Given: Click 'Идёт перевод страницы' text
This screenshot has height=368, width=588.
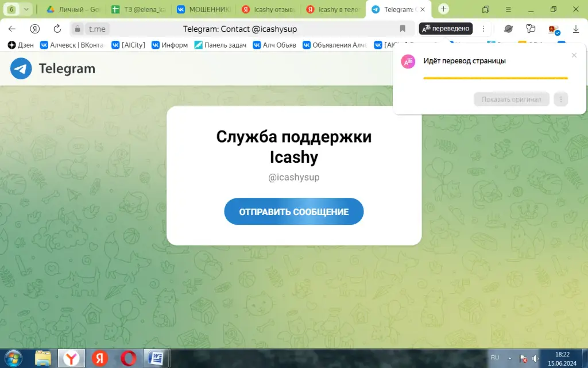Looking at the screenshot, I should coord(464,61).
